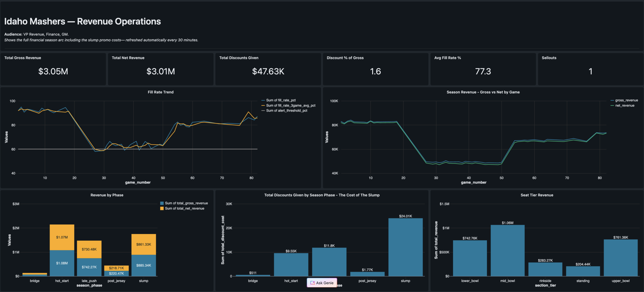Select the upper_bowl bar in Seat Tier Revenue

tap(621, 258)
